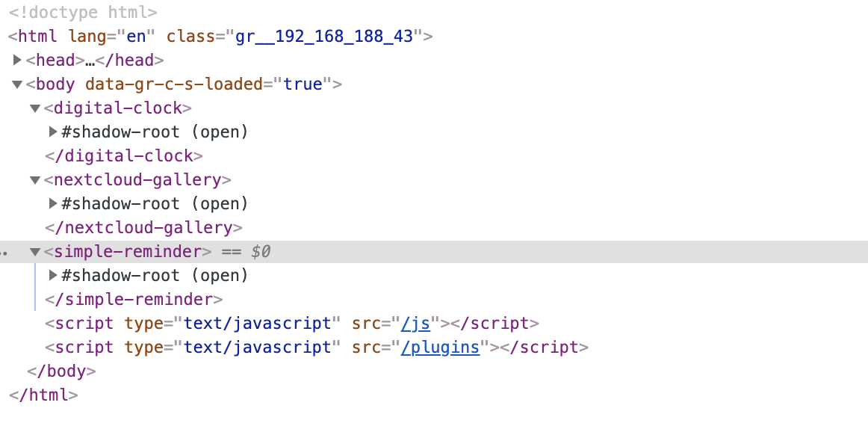Screen dimensions: 868x432
Task: Collapse the nextcloud-gallery element
Action: pyautogui.click(x=35, y=180)
